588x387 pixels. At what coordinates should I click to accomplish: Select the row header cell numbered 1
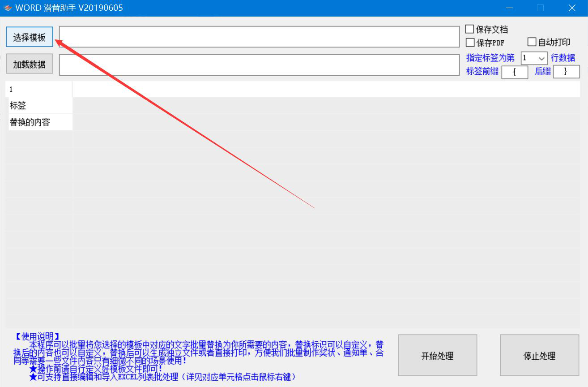coord(39,90)
